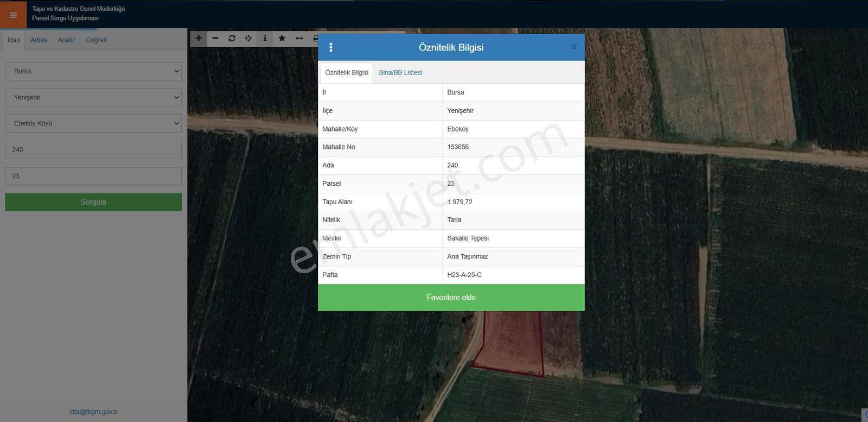Expand the Bursa province dropdown
This screenshot has height=422, width=868.
click(x=93, y=71)
